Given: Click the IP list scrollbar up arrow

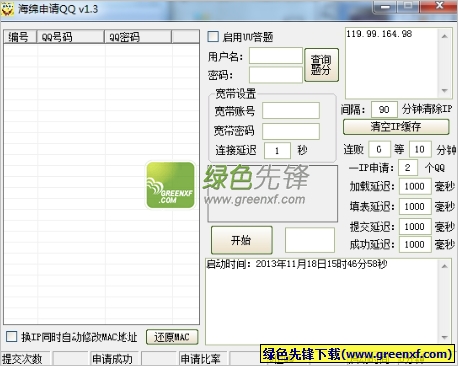Looking at the screenshot, I should tap(445, 36).
